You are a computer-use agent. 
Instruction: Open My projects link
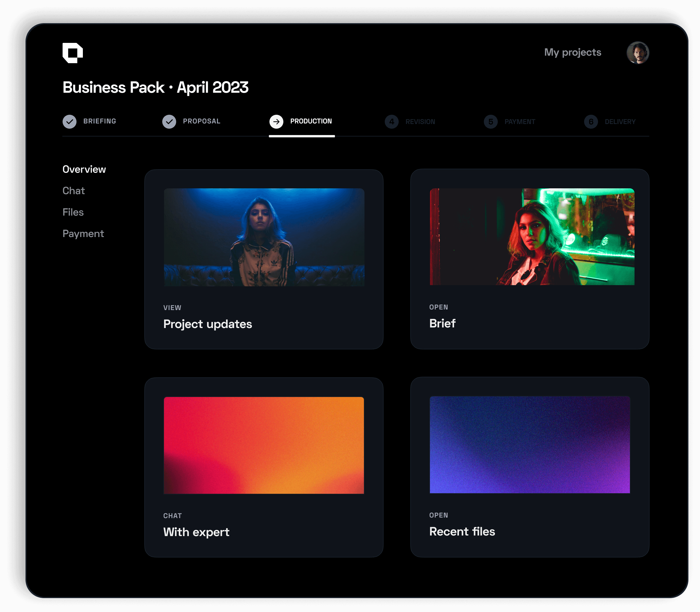coord(572,52)
